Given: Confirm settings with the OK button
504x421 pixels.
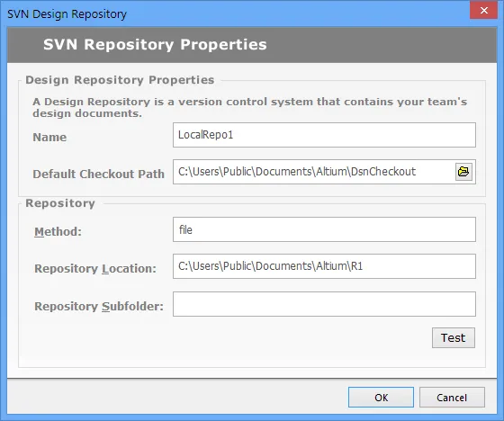Looking at the screenshot, I should [x=381, y=398].
